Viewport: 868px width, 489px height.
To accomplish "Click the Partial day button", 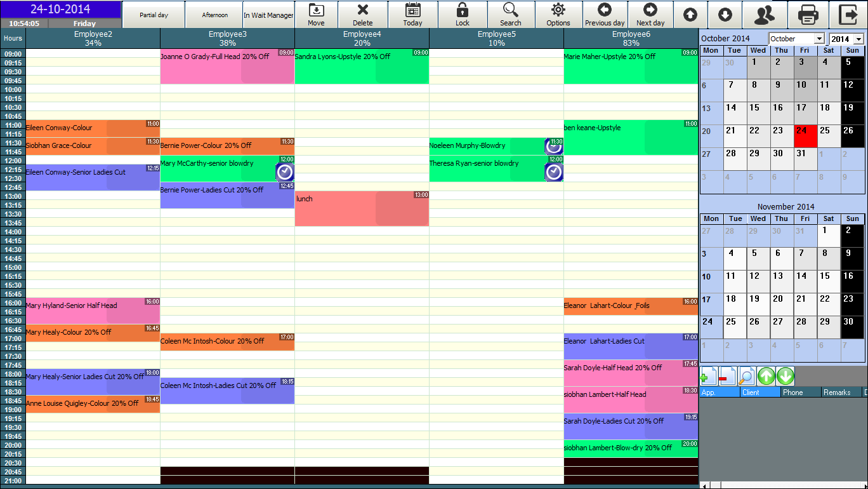I will point(153,15).
